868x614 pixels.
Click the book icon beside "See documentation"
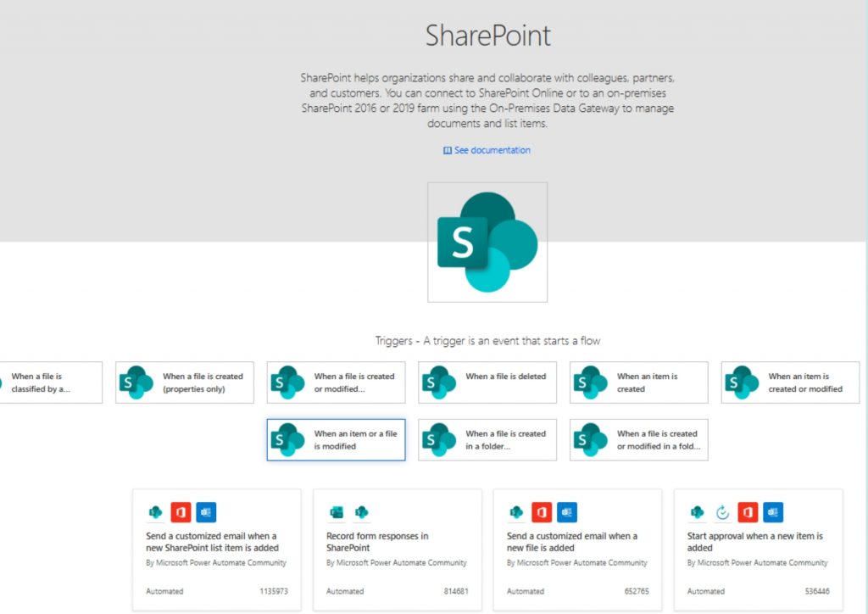coord(447,149)
